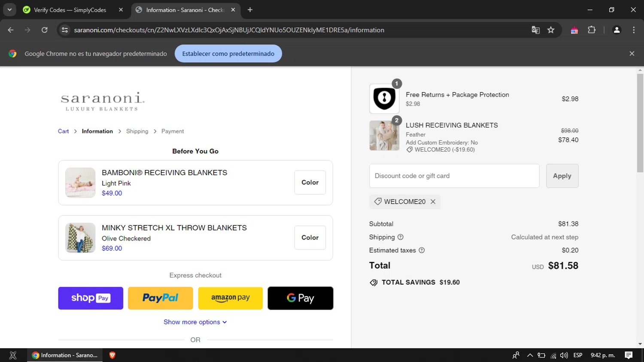Click Lush Receiving Blankets thumbnail

pos(384,135)
